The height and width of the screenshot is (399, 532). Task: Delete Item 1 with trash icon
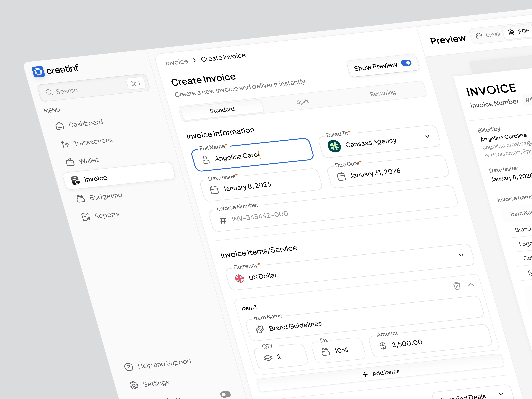457,286
